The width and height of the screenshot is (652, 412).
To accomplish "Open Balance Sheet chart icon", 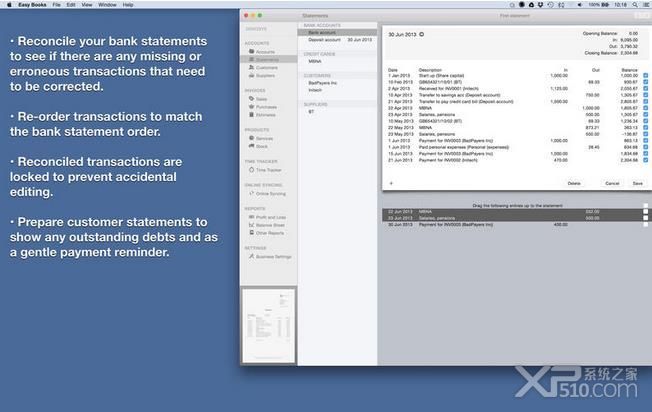I will 251,225.
